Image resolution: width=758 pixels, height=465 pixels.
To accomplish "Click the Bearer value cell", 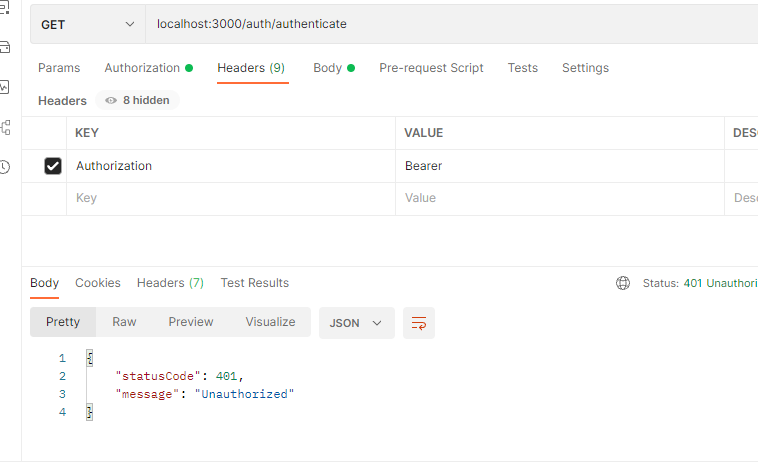I will pos(560,166).
